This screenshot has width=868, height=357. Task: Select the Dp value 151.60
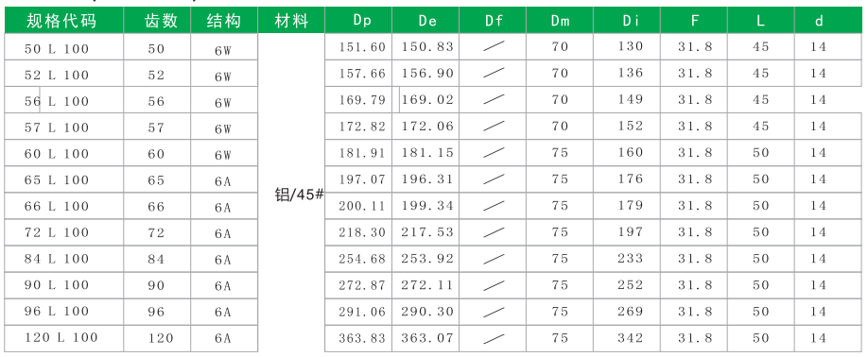358,47
